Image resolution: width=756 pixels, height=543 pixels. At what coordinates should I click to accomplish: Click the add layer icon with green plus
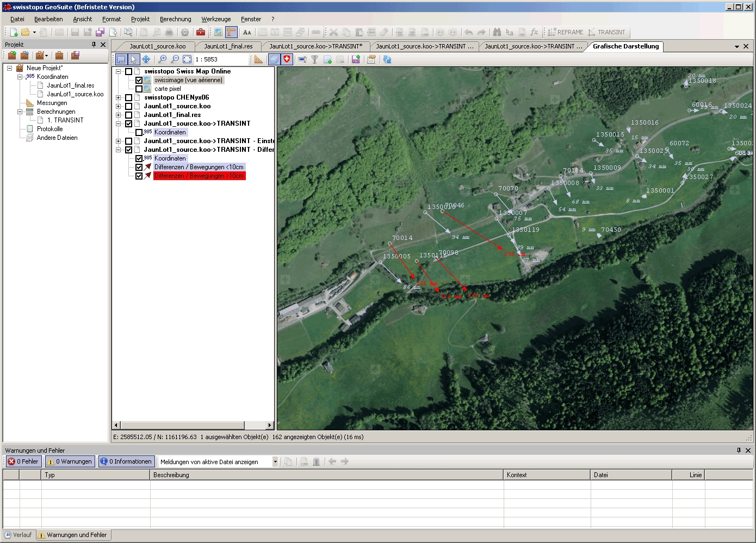327,59
